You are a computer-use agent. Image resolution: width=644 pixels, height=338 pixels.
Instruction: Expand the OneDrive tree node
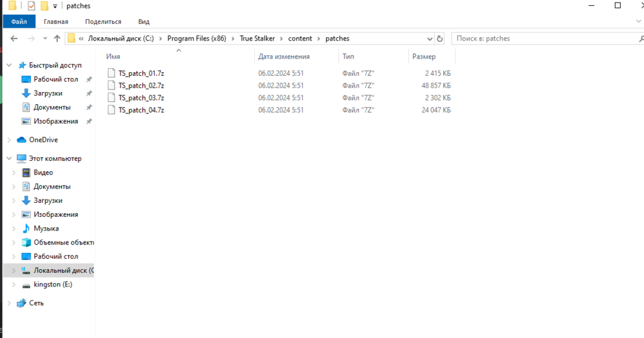(9, 140)
